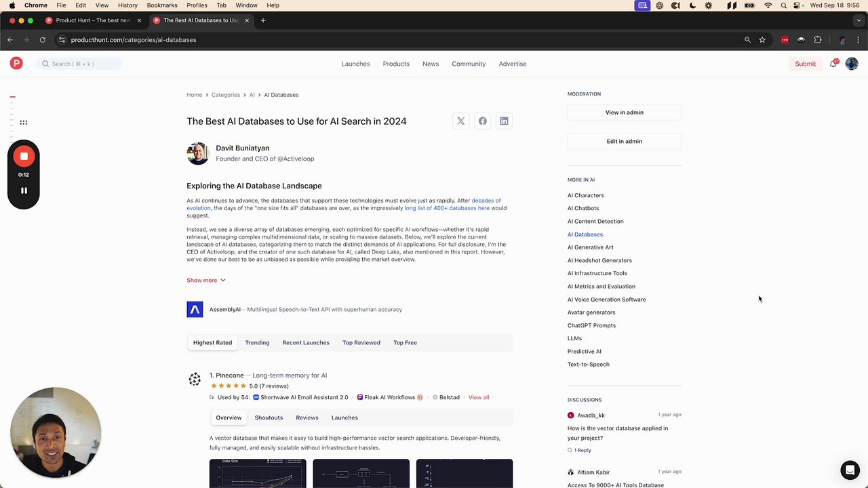Switch to the Top Reviewed tab
The width and height of the screenshot is (868, 488).
361,343
